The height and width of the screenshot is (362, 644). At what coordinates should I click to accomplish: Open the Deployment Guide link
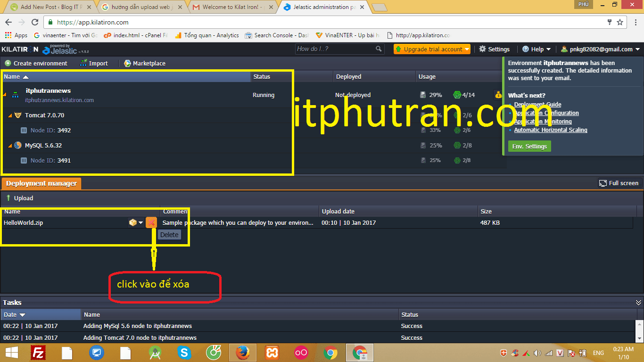pyautogui.click(x=537, y=105)
